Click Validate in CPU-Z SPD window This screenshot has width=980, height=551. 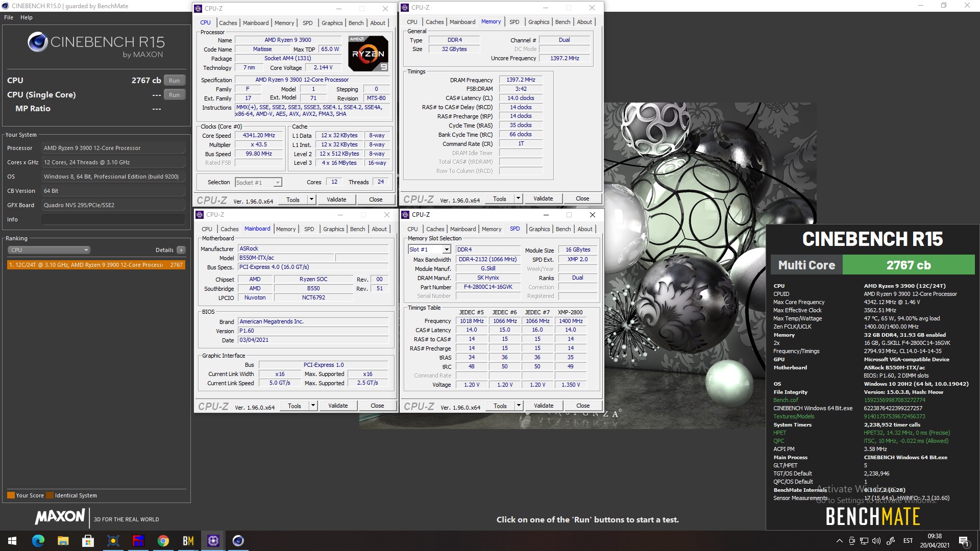(543, 406)
